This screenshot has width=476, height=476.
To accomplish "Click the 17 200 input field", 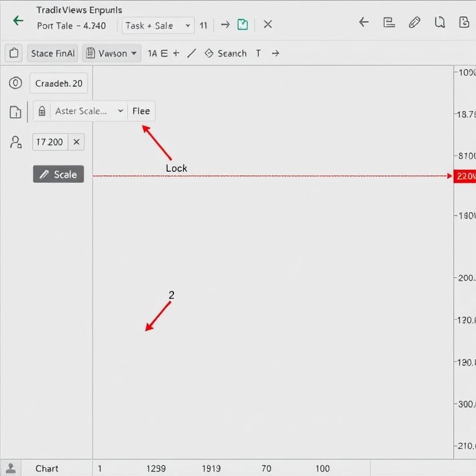I will 50,142.
